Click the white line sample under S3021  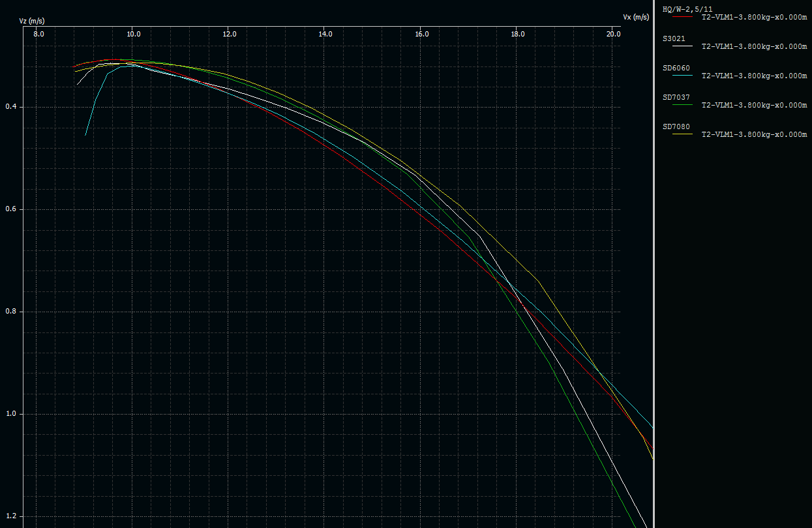click(682, 46)
